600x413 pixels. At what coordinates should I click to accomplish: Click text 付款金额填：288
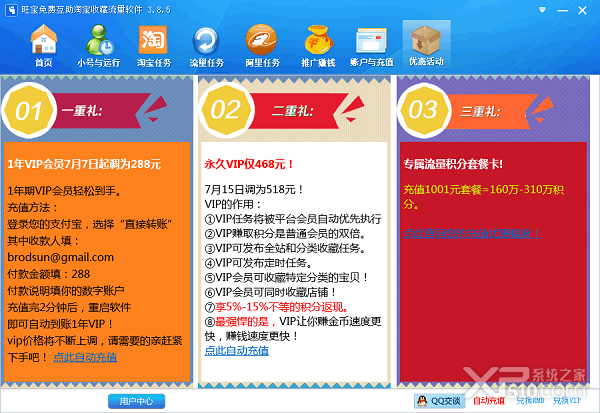pyautogui.click(x=49, y=274)
